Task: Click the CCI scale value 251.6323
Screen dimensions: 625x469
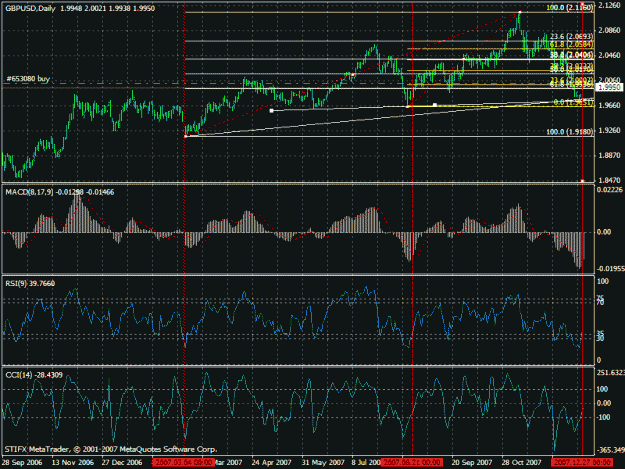Action: 610,372
